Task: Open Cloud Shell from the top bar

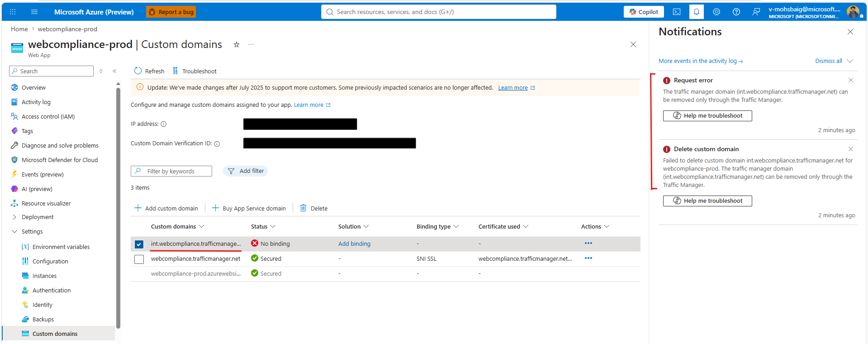Action: (677, 12)
